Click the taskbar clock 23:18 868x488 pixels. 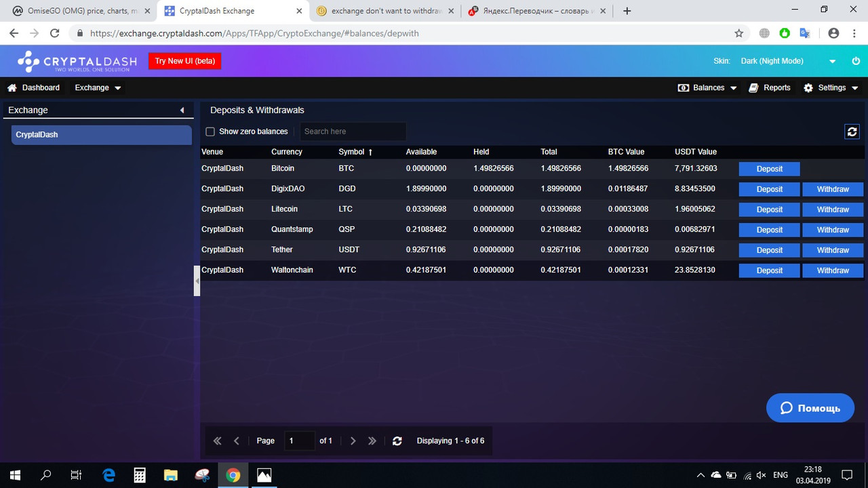coord(813,469)
